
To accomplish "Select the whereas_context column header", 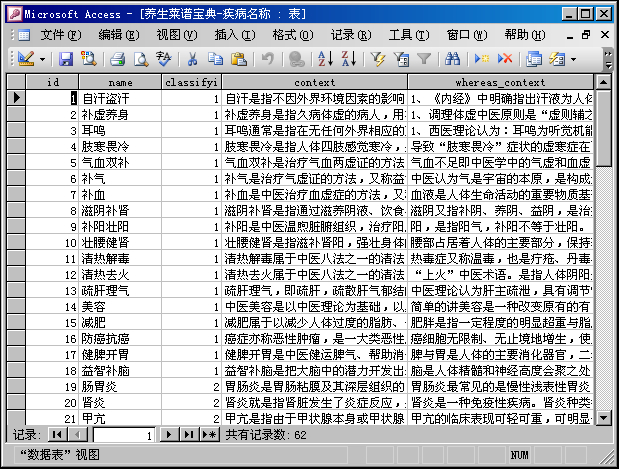I will point(500,82).
